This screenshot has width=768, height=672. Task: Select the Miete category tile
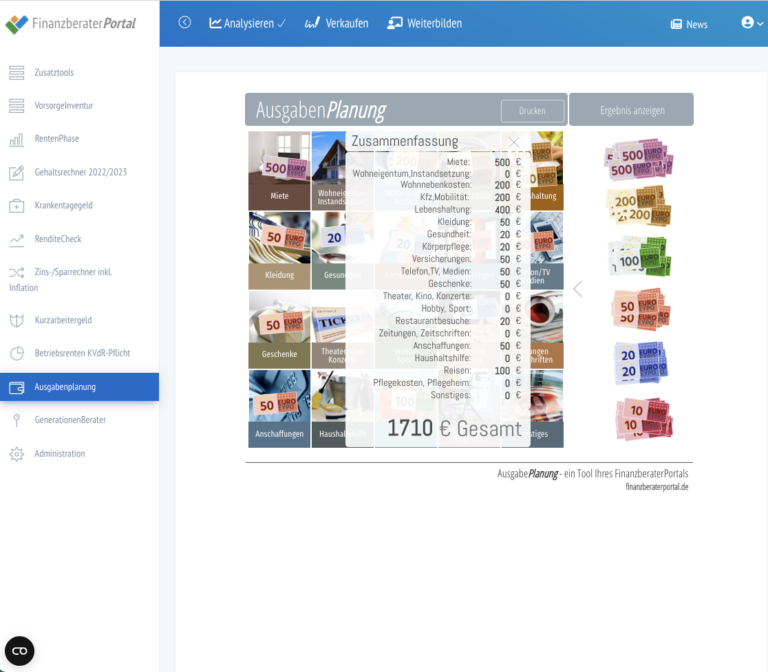coord(279,171)
